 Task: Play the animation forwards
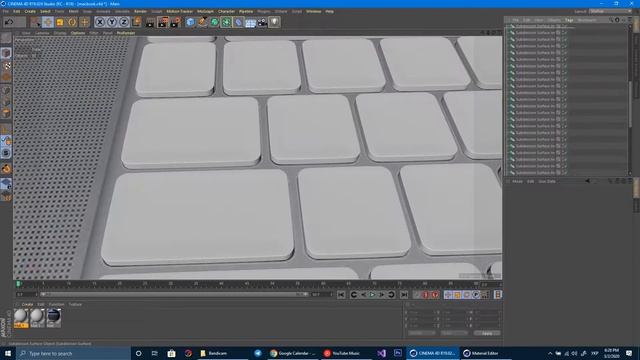(x=372, y=295)
